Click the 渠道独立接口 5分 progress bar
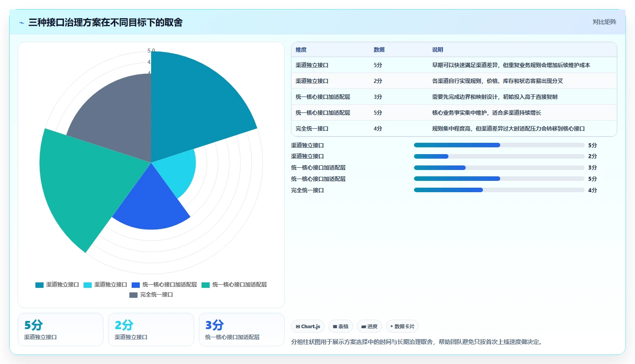635x364 pixels. (499, 145)
